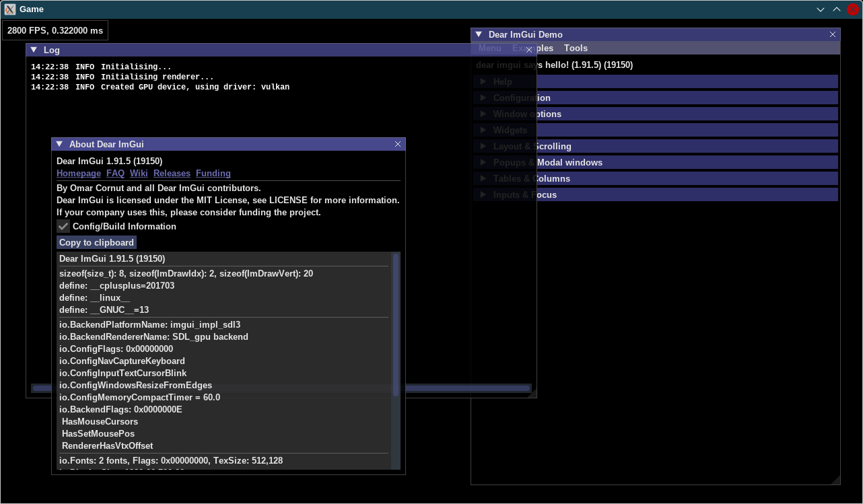Screen dimensions: 863x504
Task: Click the io.BackendPlatformName line
Action: [x=149, y=324]
